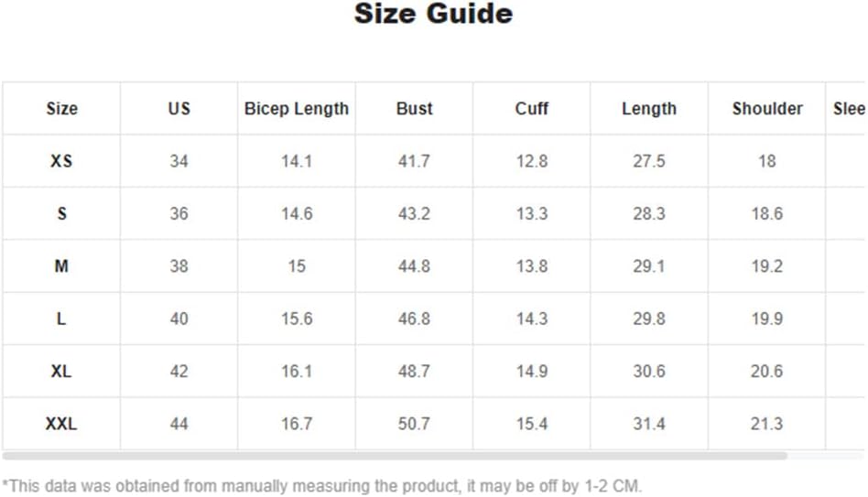Select the Cuff value 13.3 for S

tap(531, 213)
